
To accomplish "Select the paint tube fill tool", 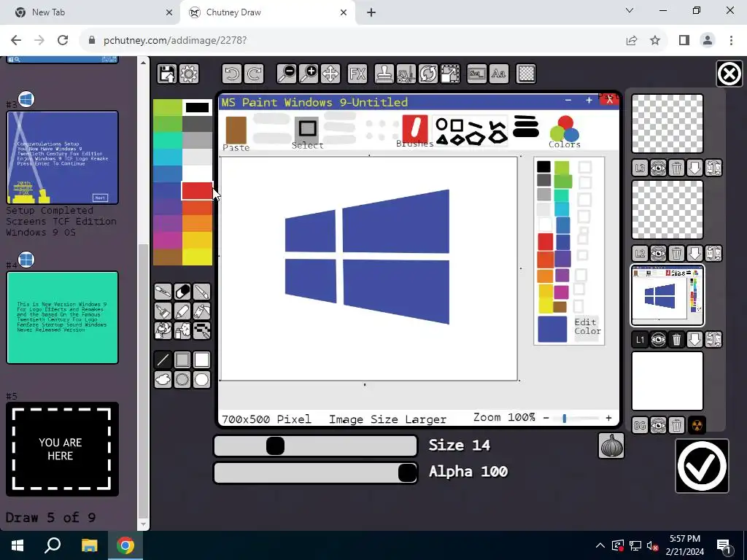I will click(x=202, y=311).
